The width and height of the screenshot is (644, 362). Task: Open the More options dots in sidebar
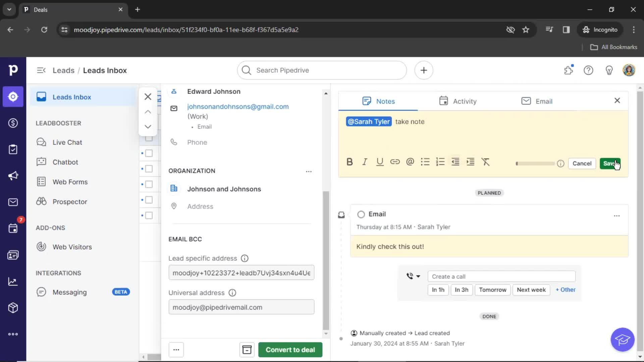13,334
